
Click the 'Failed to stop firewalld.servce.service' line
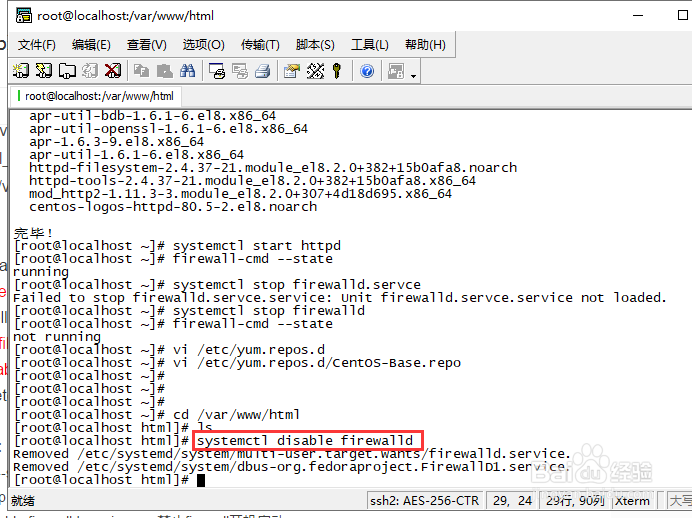click(340, 298)
